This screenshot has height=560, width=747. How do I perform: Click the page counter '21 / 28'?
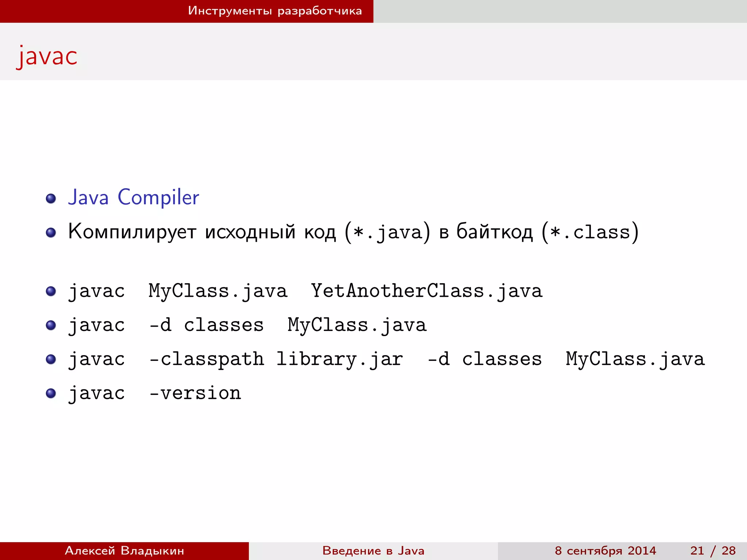tap(713, 551)
